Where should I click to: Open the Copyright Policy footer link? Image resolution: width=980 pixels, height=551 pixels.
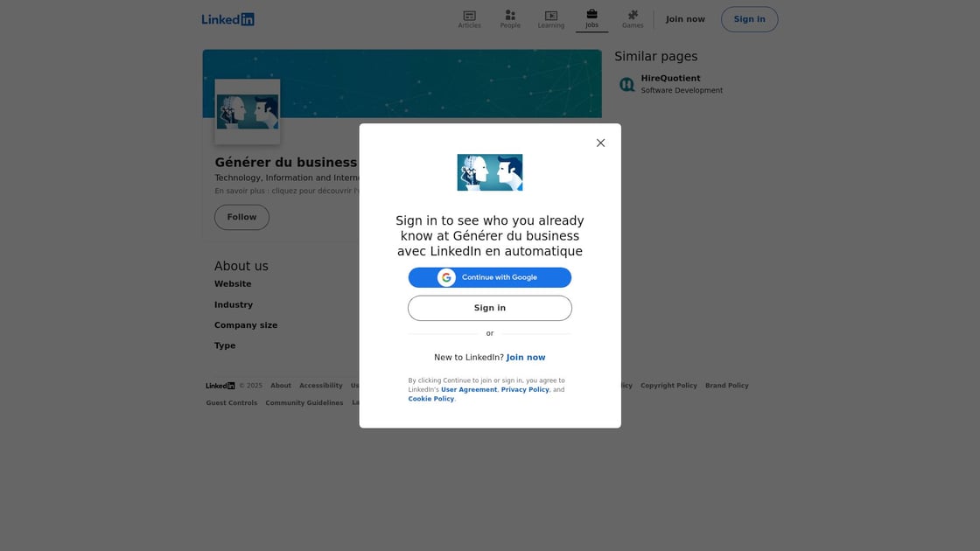click(668, 386)
